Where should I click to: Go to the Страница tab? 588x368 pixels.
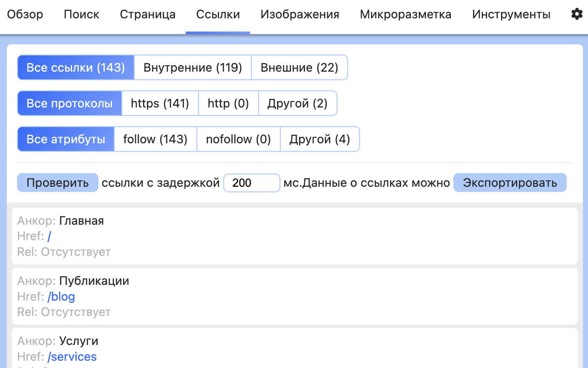(x=147, y=15)
